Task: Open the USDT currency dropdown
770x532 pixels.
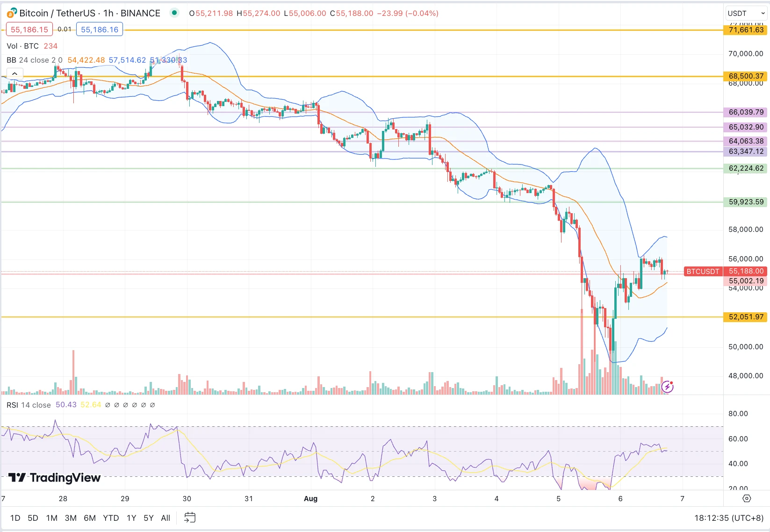Action: point(746,13)
